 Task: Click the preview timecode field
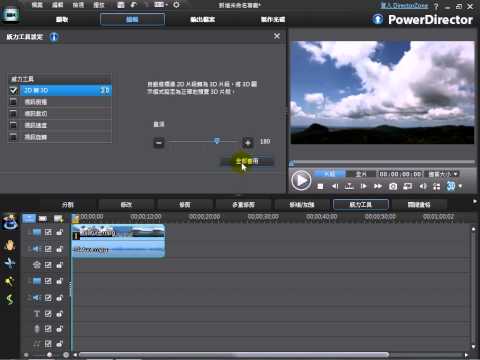click(x=400, y=174)
